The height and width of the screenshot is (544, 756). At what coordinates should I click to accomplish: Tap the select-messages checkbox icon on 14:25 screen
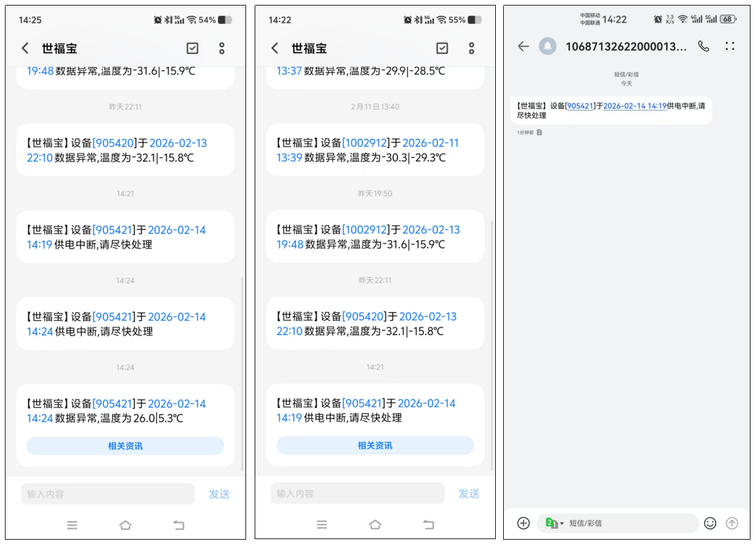[x=192, y=49]
